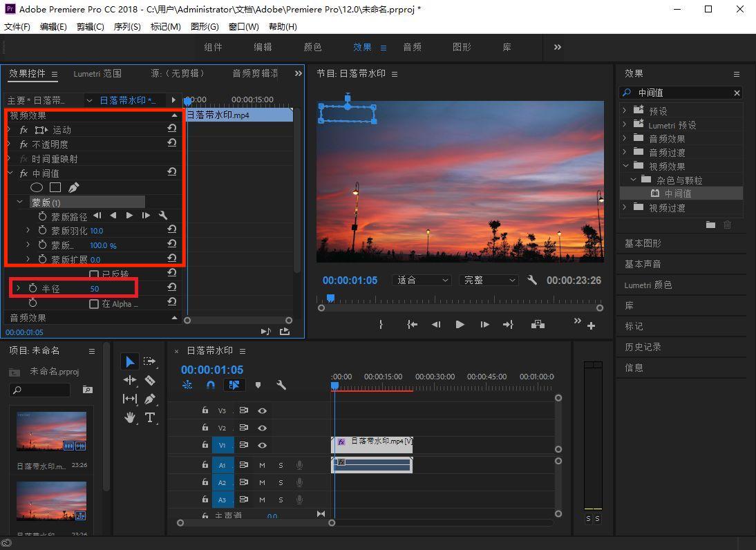Open the 完整 playback resolution dropdown

pyautogui.click(x=489, y=281)
